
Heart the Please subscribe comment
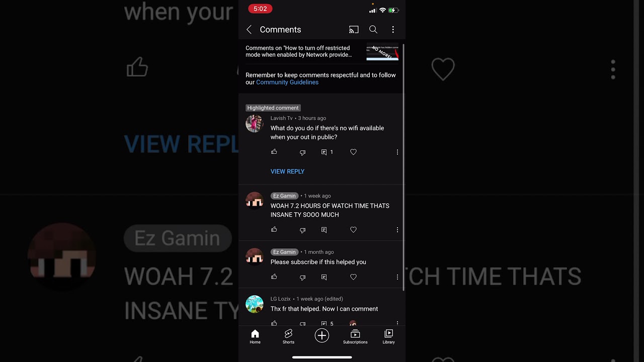pos(353,277)
